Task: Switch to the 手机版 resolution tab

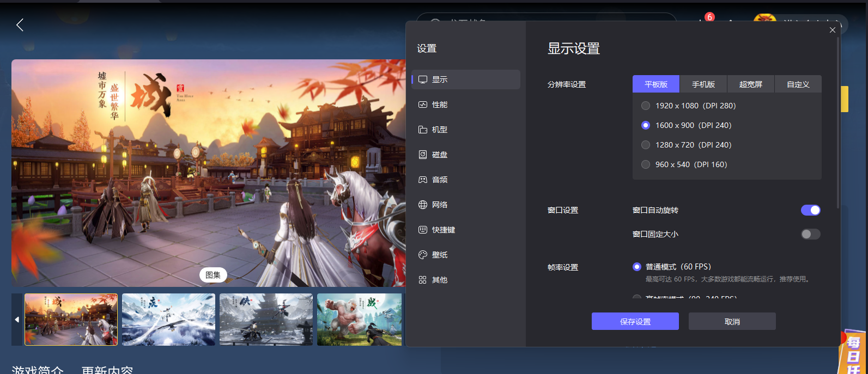Action: click(x=703, y=84)
